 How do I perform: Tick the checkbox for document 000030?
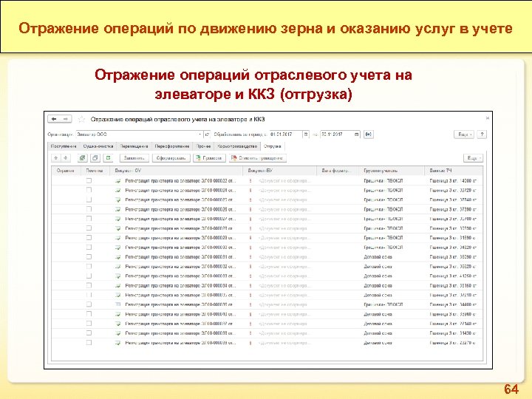pyautogui.click(x=89, y=248)
